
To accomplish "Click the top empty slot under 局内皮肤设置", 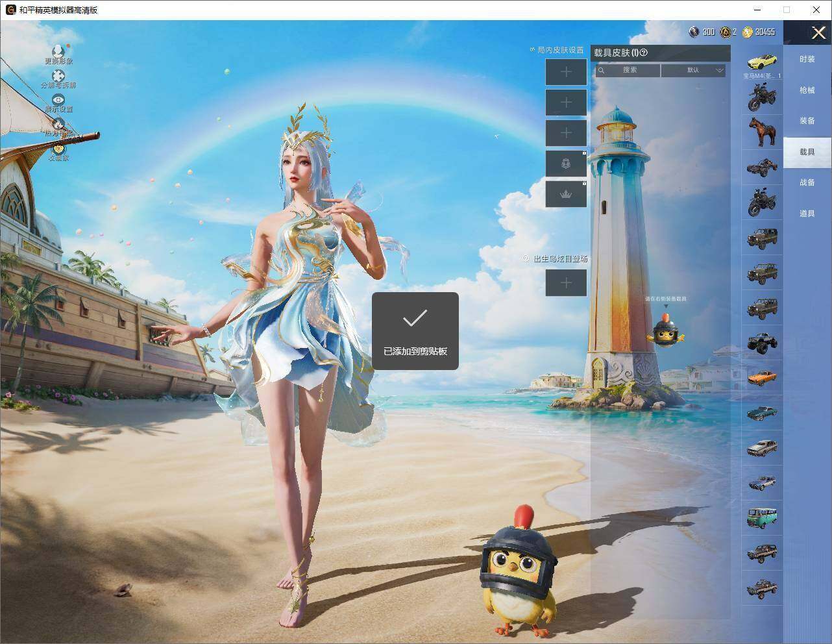I will pos(566,71).
